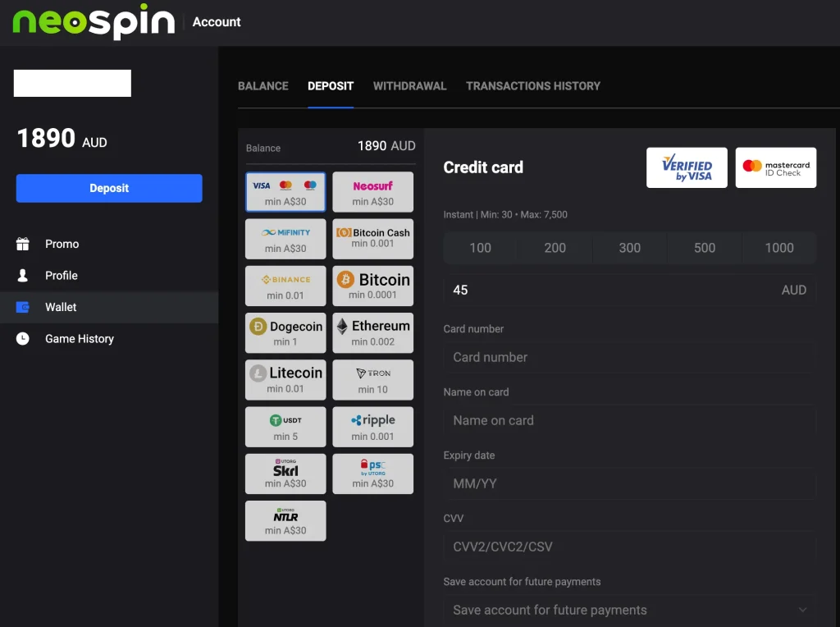The image size is (840, 627).
Task: Click the Binance payment method
Action: [x=285, y=286]
